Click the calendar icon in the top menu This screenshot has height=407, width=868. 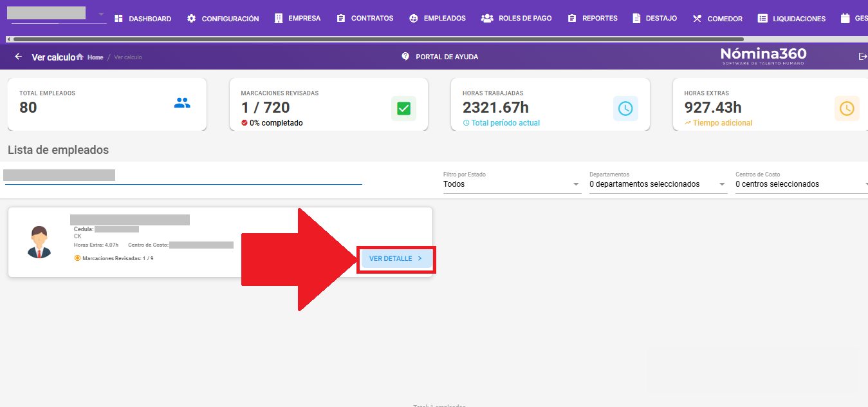[x=845, y=19]
